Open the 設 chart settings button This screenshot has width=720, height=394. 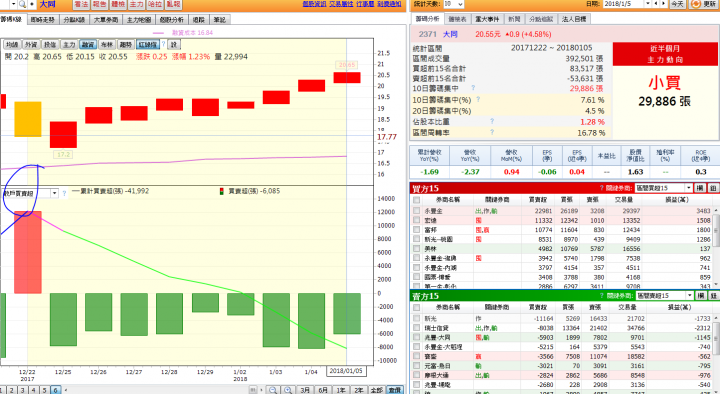(174, 45)
